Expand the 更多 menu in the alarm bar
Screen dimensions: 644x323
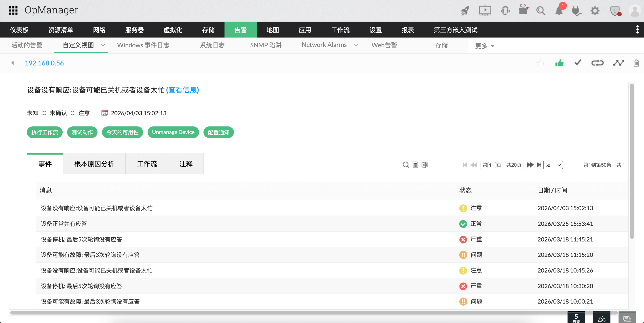click(x=485, y=46)
